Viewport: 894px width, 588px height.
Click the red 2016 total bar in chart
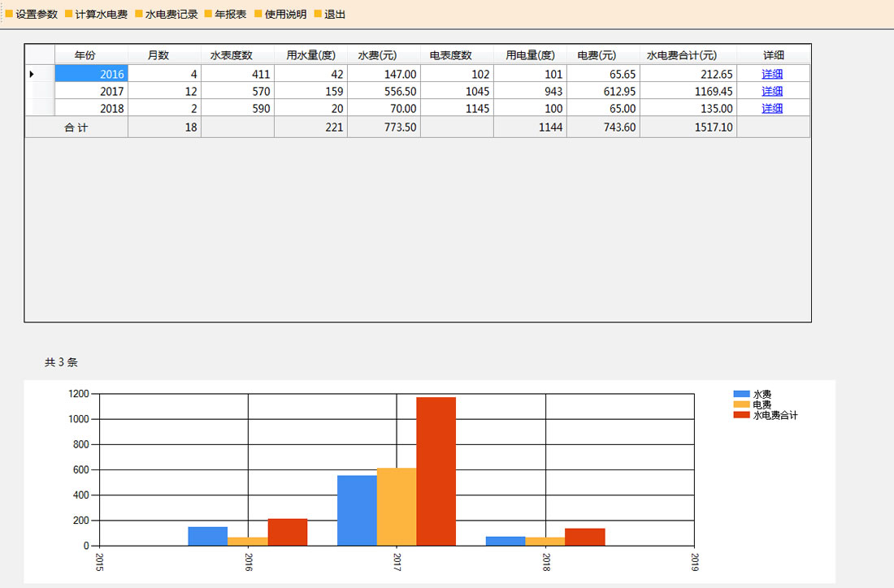pos(288,532)
